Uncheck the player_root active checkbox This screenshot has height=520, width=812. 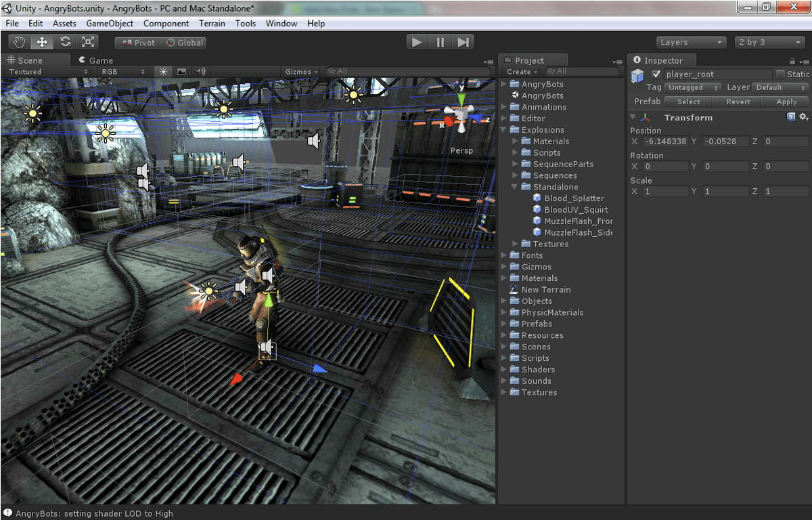656,74
